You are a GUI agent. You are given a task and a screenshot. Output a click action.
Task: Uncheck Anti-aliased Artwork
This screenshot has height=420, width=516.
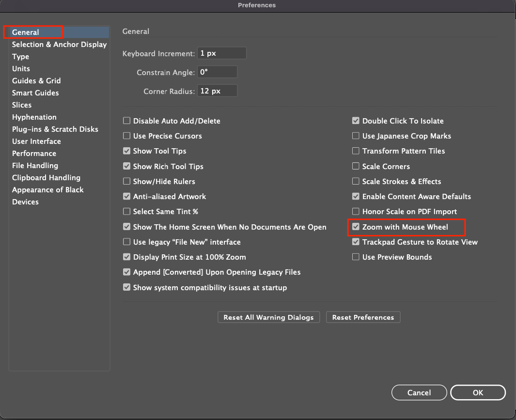[x=126, y=196]
